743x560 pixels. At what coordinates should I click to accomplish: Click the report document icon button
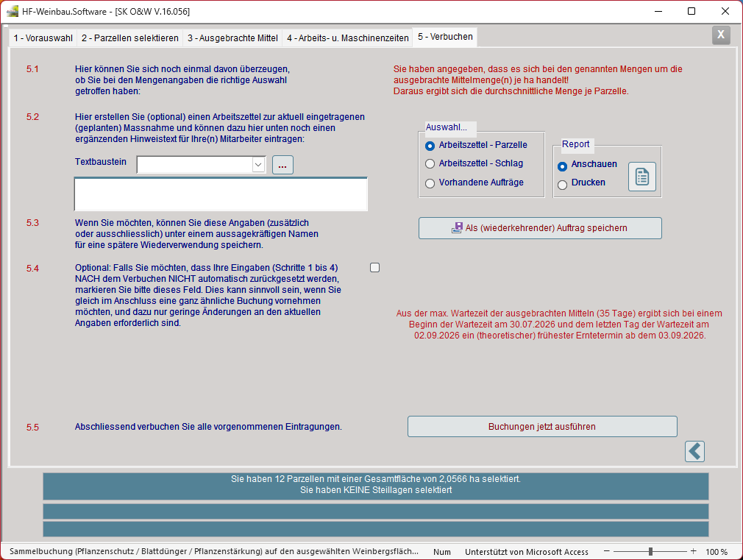642,177
